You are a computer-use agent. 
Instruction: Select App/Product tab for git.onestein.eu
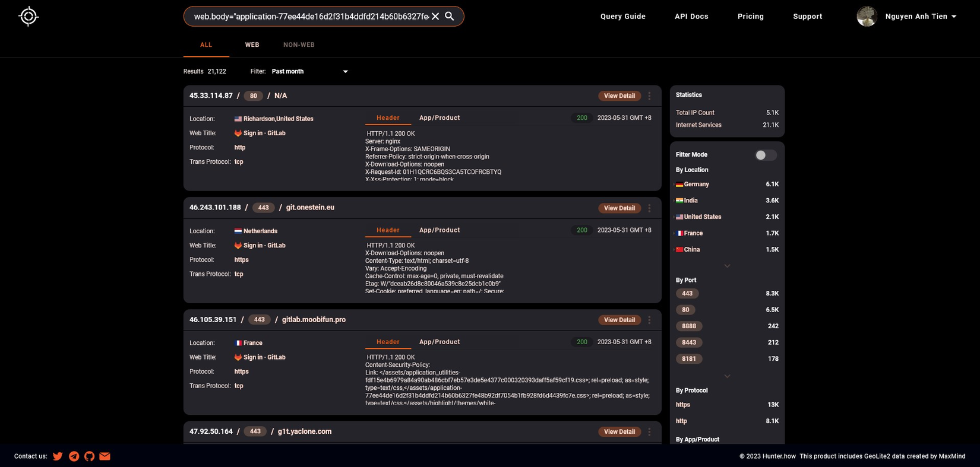[x=440, y=230]
